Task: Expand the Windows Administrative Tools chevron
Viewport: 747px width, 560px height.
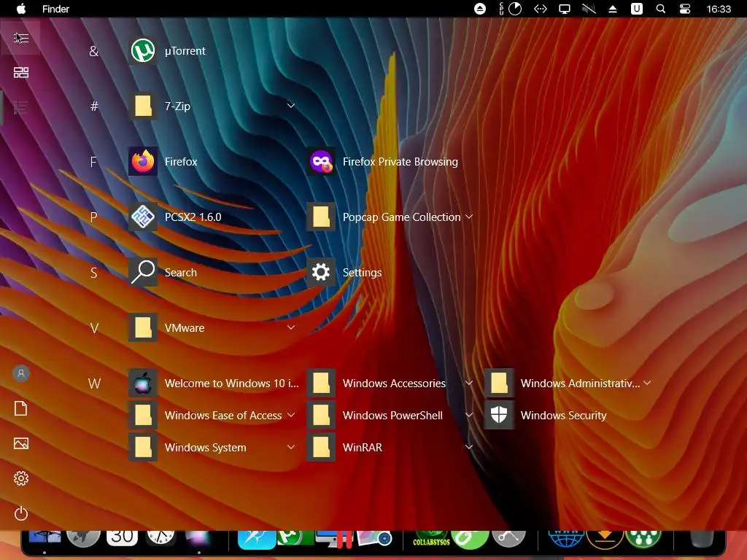Action: point(647,382)
